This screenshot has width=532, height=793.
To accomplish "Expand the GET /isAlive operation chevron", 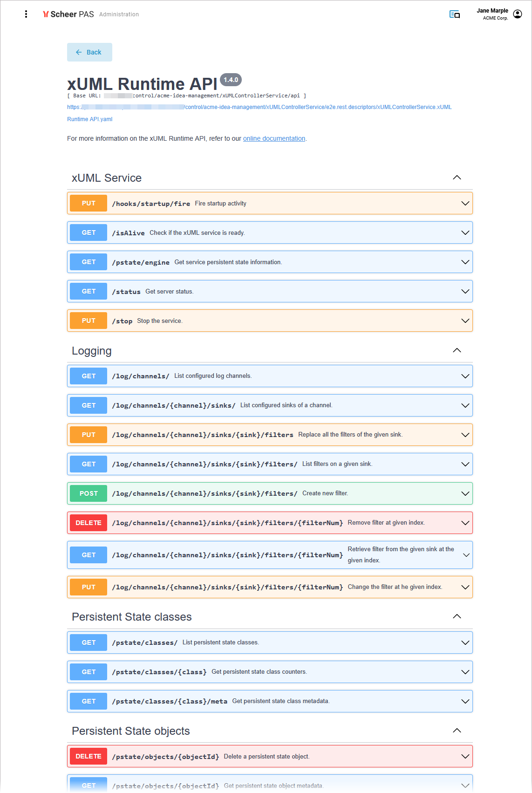I will (464, 233).
